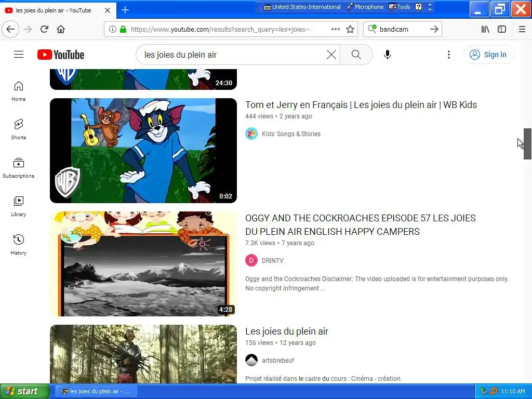Click the 'Projet réalisé dans le cadre du cours' description
532x399 pixels.
click(x=323, y=378)
